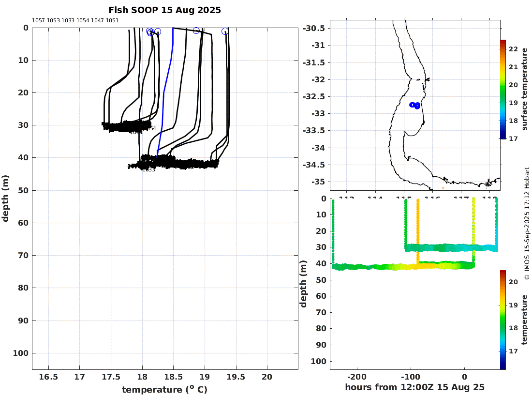Click the profile ID label 1057
The image size is (532, 397).
tap(38, 20)
